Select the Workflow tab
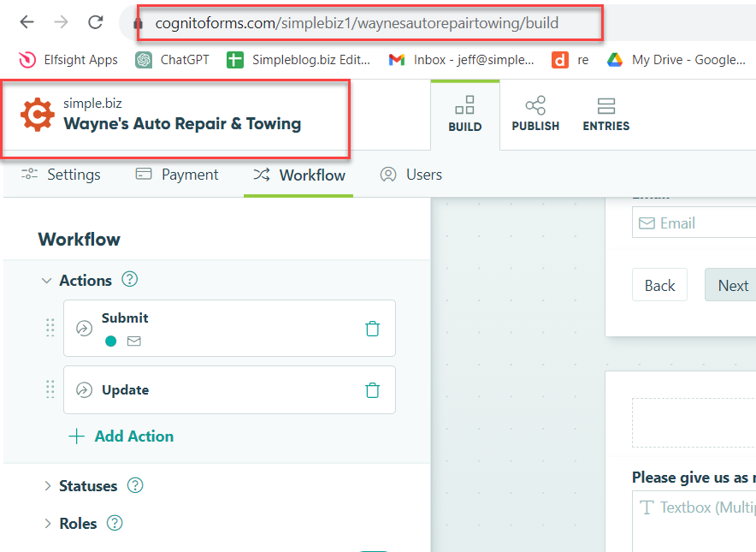The height and width of the screenshot is (552, 756). point(299,175)
